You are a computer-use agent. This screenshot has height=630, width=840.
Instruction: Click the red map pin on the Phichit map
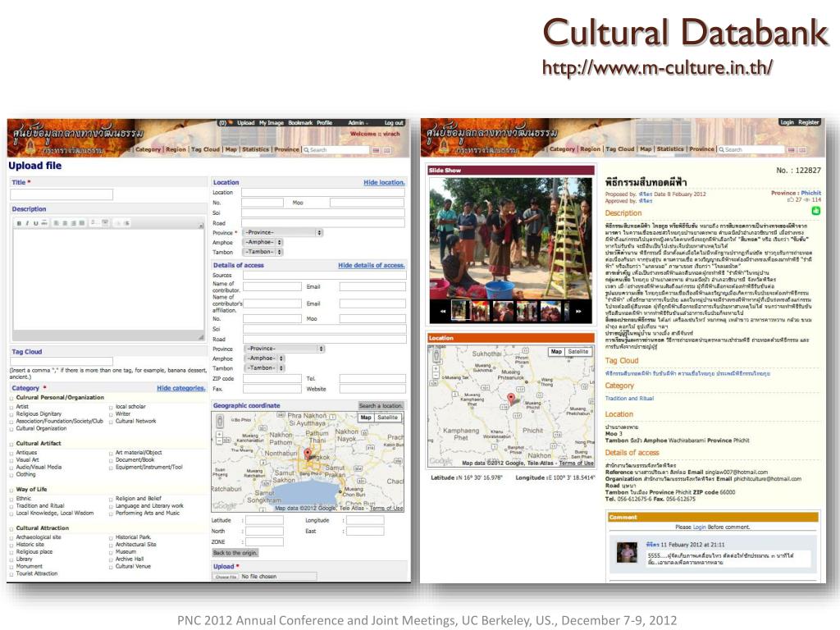pos(511,399)
